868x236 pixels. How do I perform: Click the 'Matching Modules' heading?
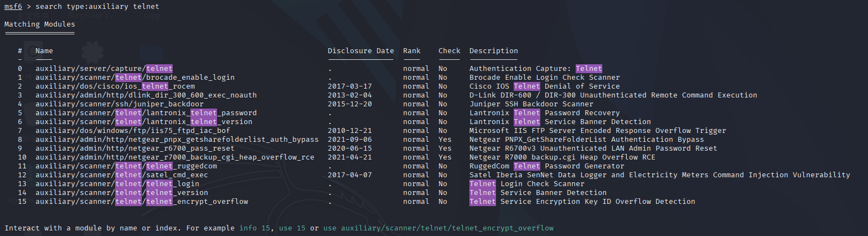pyautogui.click(x=39, y=24)
